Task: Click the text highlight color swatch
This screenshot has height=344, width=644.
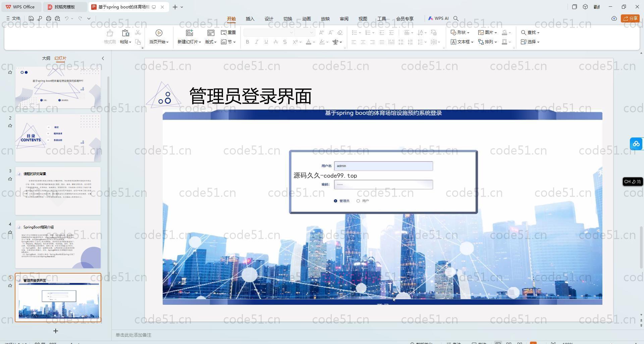Action: [x=322, y=42]
